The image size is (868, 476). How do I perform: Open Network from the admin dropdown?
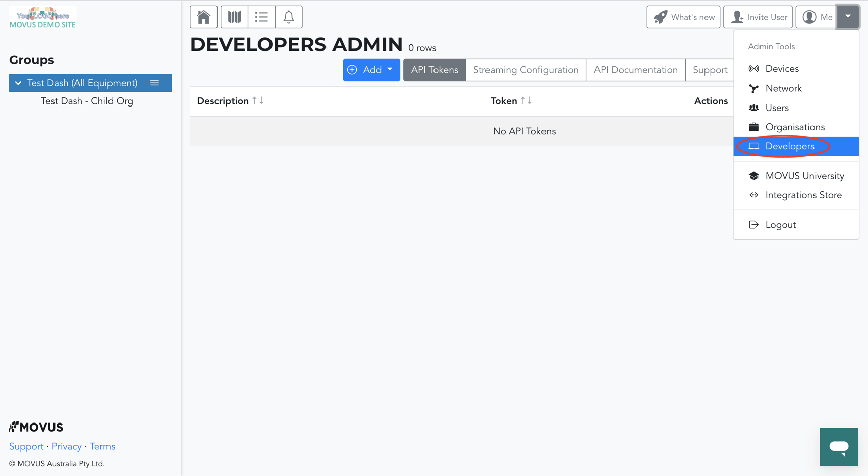point(784,88)
